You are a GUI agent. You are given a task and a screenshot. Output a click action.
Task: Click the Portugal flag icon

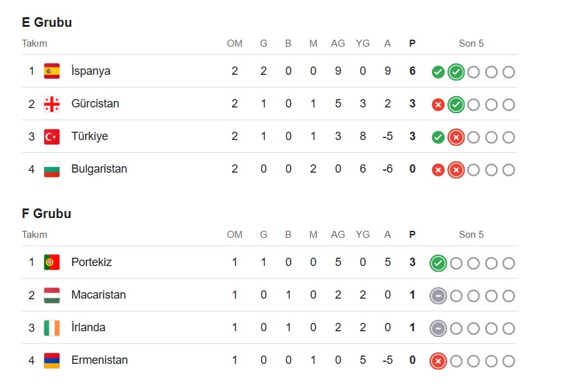[52, 262]
